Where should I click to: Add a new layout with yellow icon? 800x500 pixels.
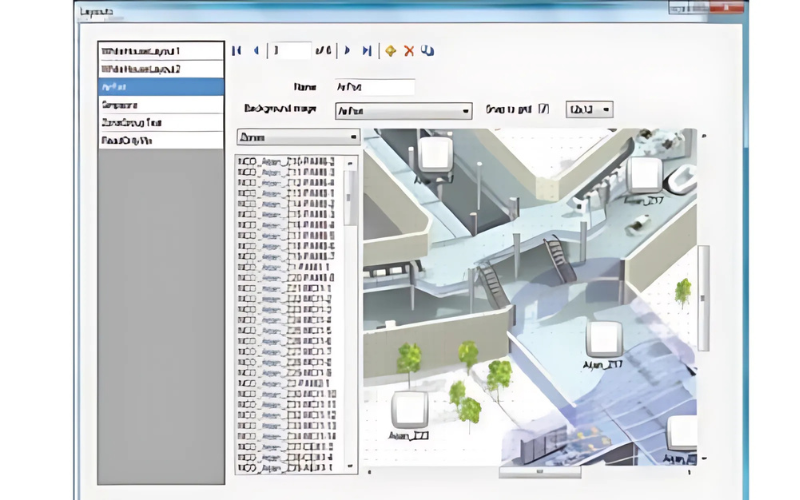click(390, 51)
